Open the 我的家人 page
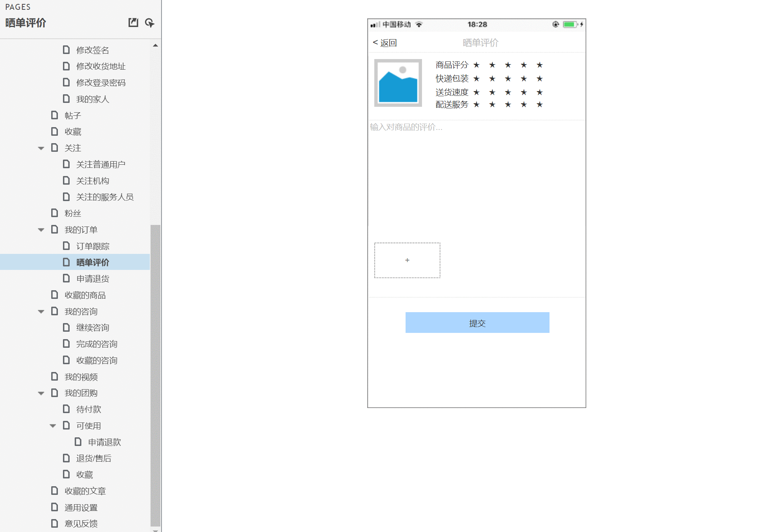The image size is (765, 532). (x=93, y=99)
